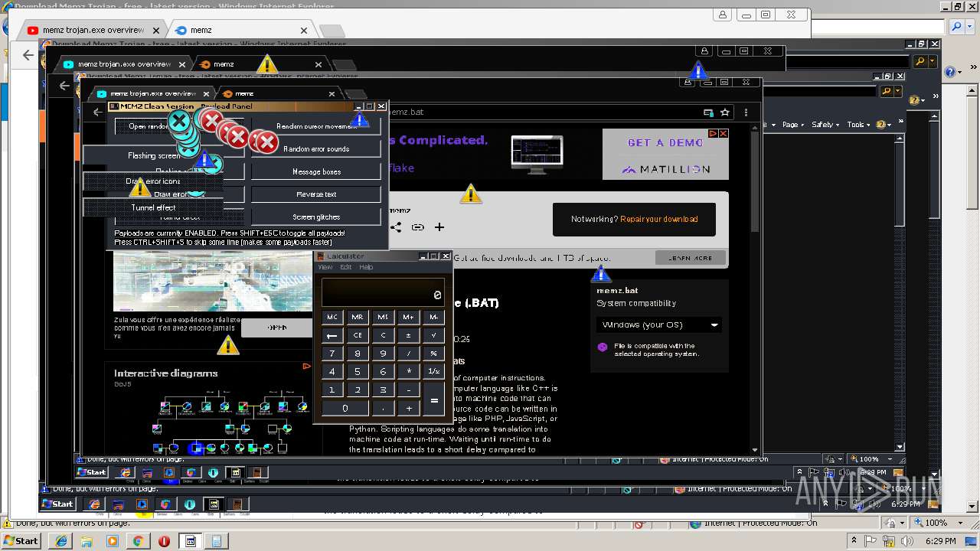Open the file explorer folder on the taskbar

coord(87,541)
